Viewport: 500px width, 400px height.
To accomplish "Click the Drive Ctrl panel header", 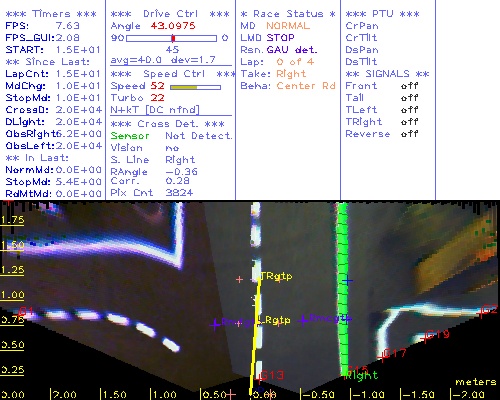I will (170, 14).
